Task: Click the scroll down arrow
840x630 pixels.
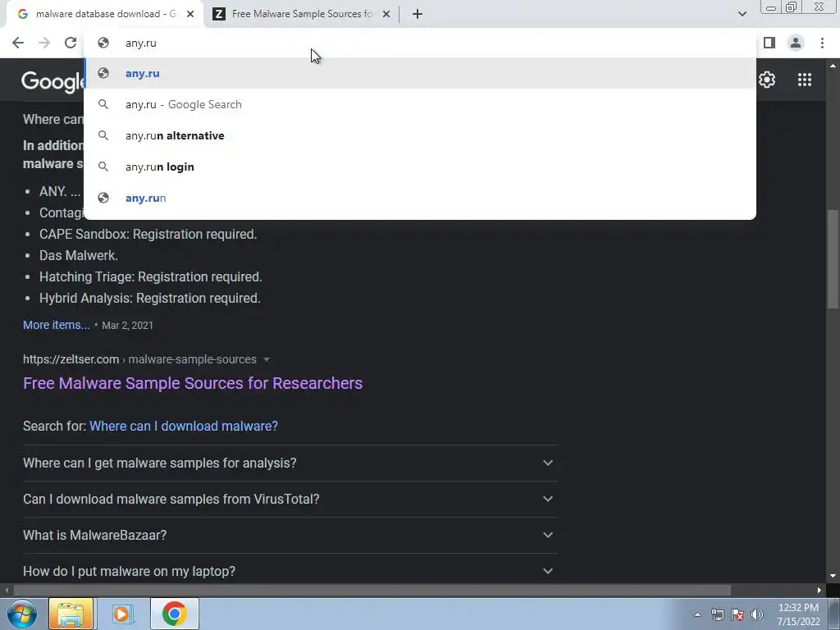Action: [832, 577]
